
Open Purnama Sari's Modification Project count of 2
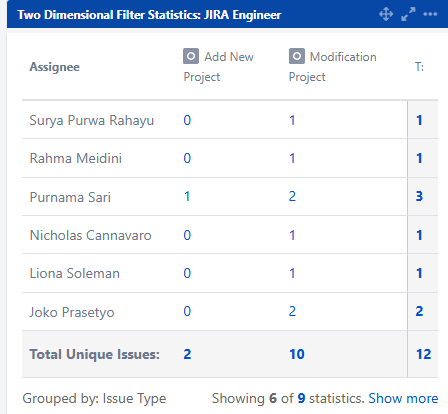click(292, 196)
